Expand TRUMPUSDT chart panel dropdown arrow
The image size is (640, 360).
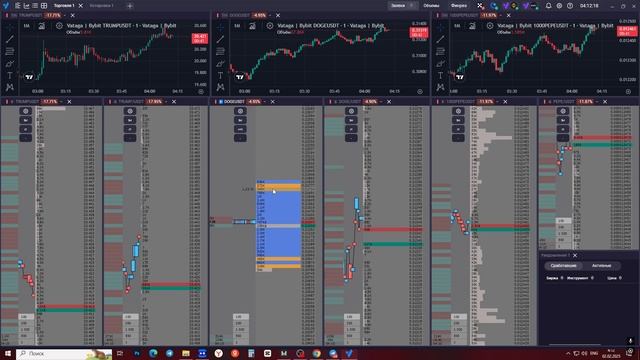pyautogui.click(x=65, y=16)
